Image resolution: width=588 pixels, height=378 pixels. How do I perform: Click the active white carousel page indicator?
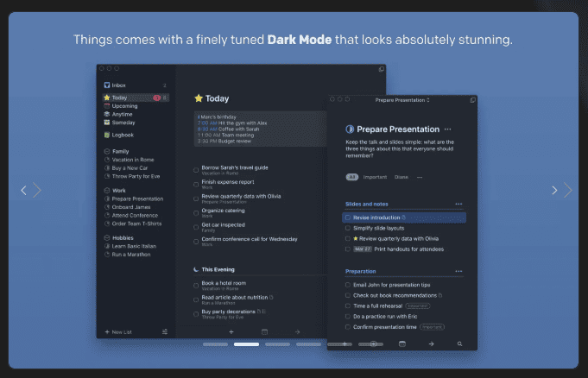(246, 343)
